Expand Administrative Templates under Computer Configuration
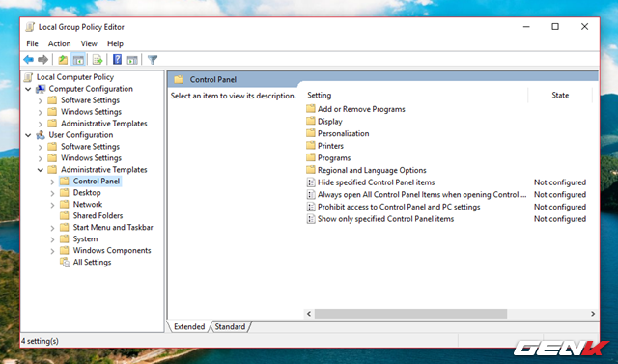618x364 pixels. point(41,124)
